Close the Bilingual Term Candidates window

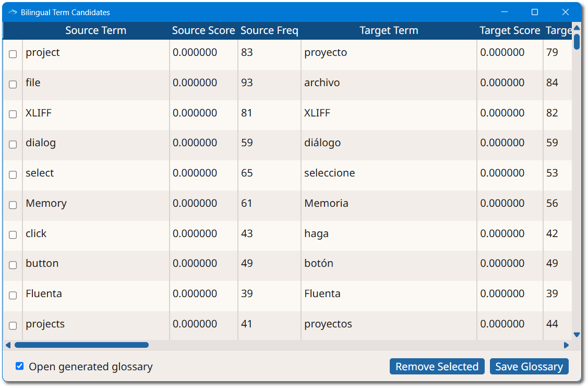566,12
